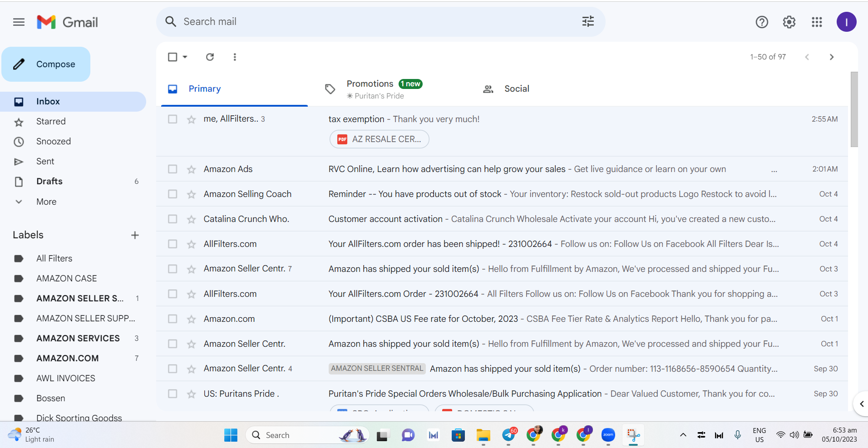
Task: Star the Catalina Crunch Who. email
Action: [x=192, y=219]
